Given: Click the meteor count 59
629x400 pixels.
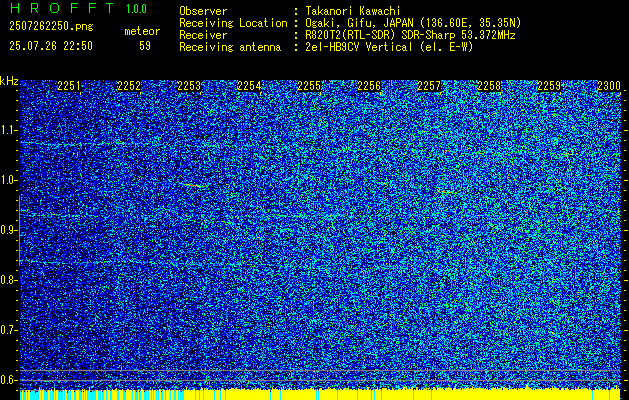Looking at the screenshot, I should point(145,46).
